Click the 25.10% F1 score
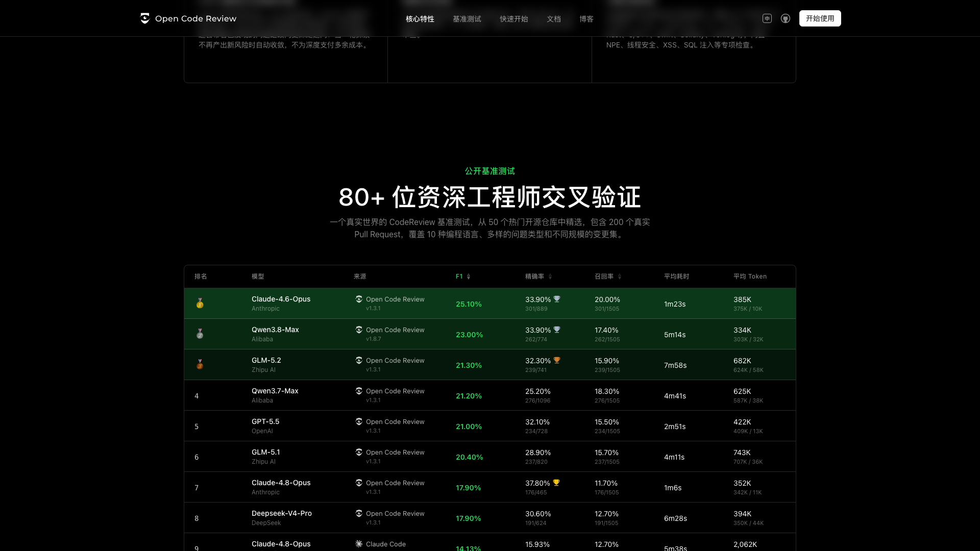 point(469,304)
